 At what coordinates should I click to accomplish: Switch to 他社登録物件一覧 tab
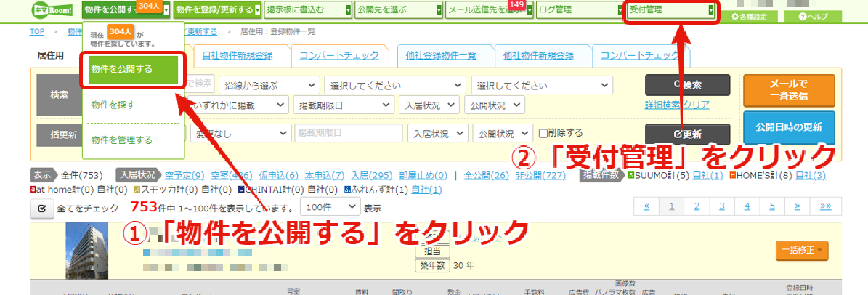coord(441,54)
